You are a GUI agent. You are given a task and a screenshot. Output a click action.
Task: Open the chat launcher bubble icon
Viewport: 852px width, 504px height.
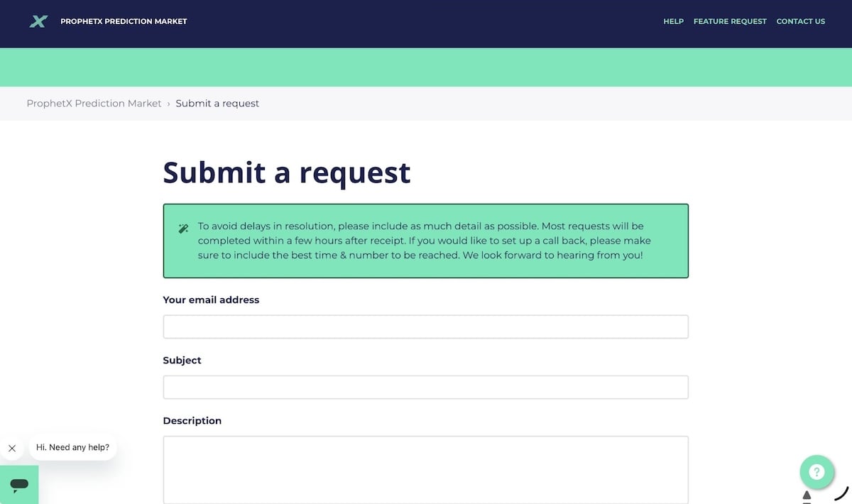(x=19, y=484)
